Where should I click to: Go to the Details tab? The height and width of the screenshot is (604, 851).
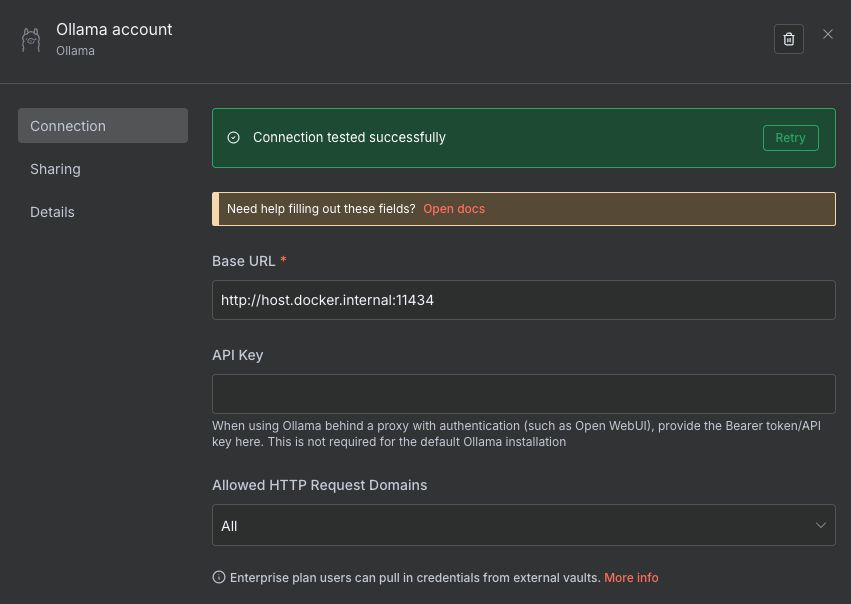pyautogui.click(x=53, y=212)
